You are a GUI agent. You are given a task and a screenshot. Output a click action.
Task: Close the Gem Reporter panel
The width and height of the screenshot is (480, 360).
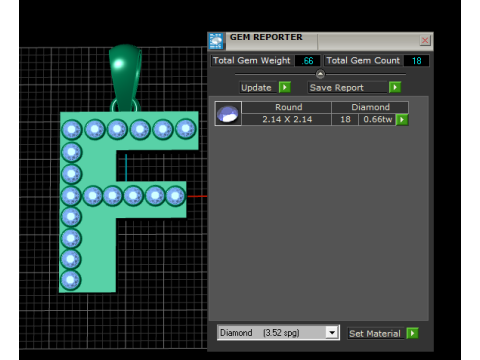tap(425, 41)
